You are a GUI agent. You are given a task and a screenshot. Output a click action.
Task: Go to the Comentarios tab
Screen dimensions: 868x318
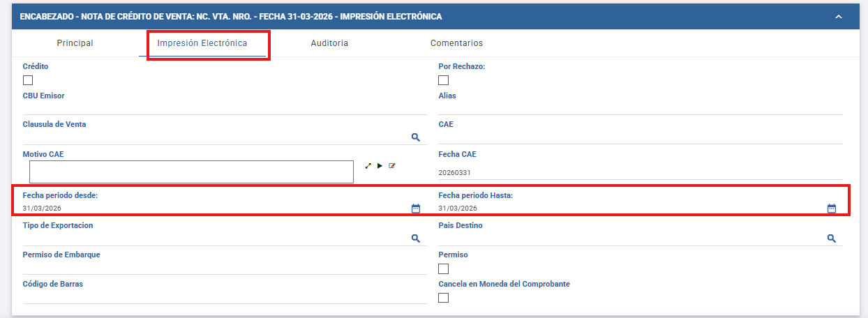[x=456, y=43]
